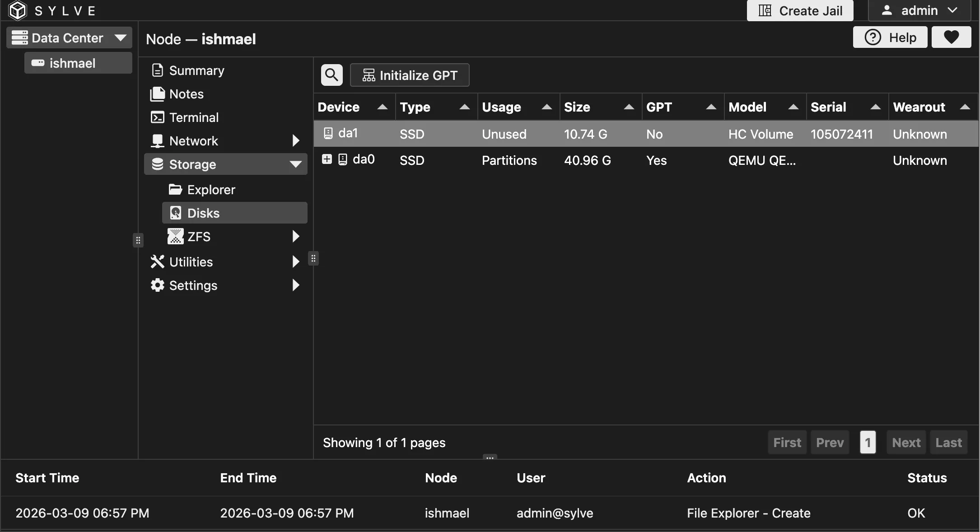Open the Utilities menu item

point(191,261)
